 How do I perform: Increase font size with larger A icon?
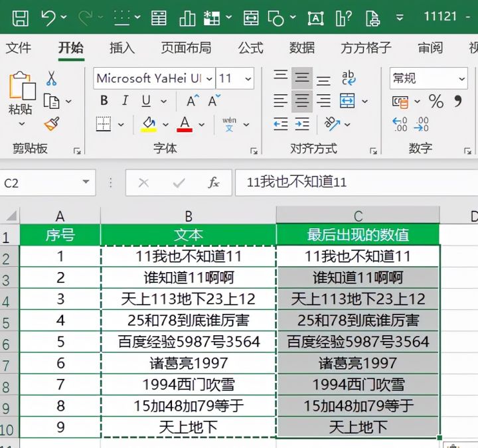193,101
